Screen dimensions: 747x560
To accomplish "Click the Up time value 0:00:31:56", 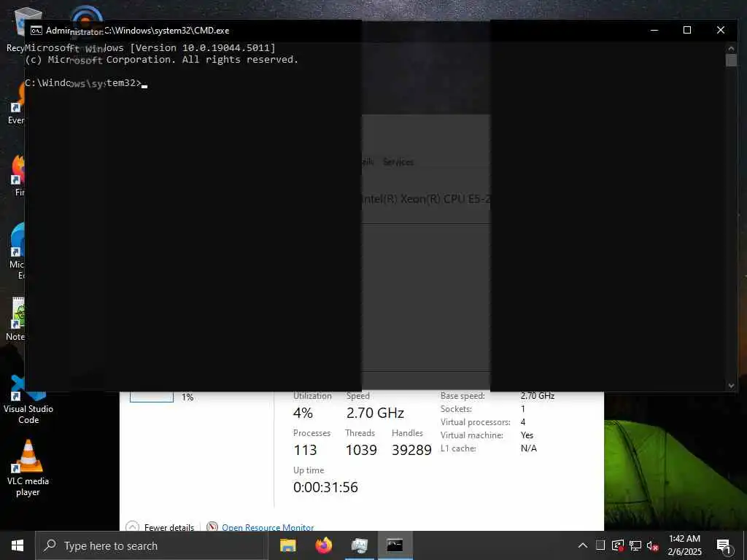I will point(325,487).
